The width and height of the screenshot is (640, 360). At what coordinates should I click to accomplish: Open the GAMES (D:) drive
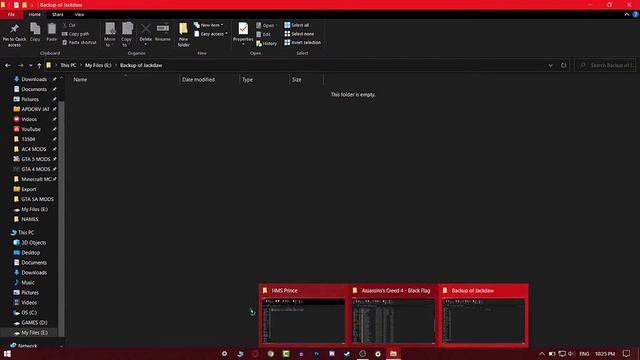click(34, 322)
